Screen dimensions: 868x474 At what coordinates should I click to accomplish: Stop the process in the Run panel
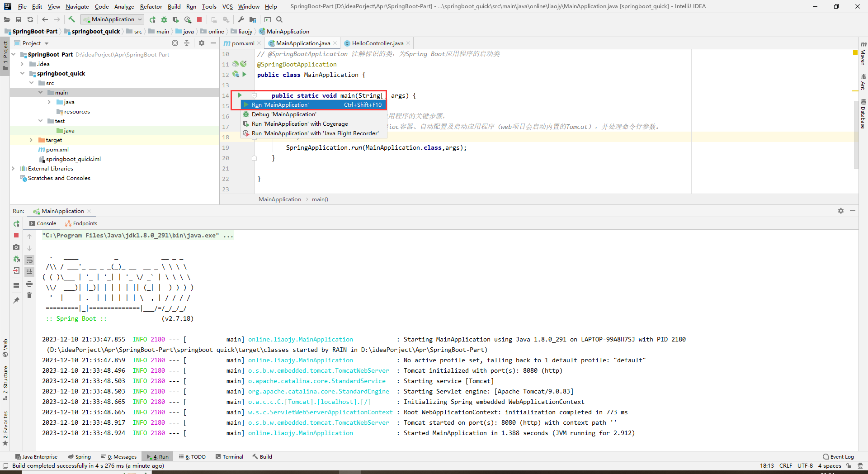tap(16, 235)
